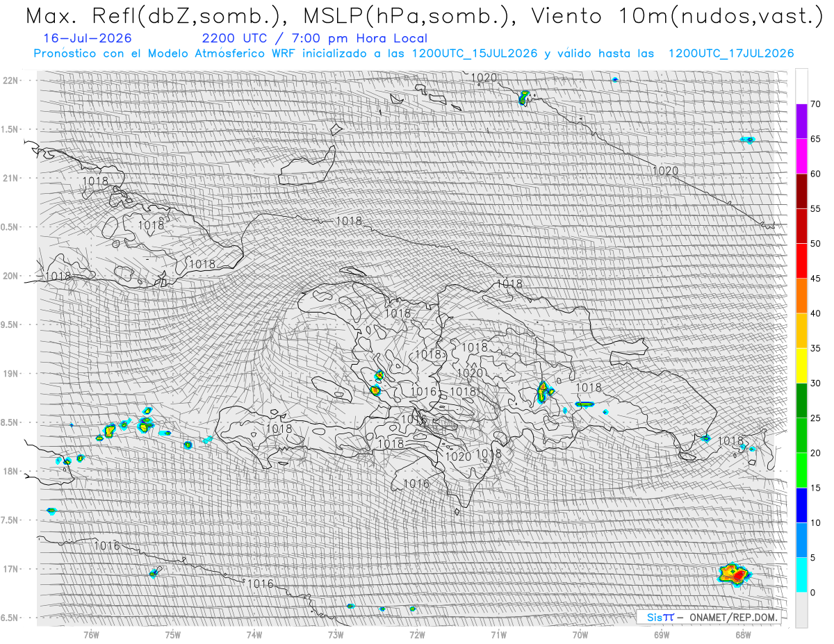The height and width of the screenshot is (644, 834).
Task: Click the '35' colorbar scale value
Action: (x=816, y=348)
